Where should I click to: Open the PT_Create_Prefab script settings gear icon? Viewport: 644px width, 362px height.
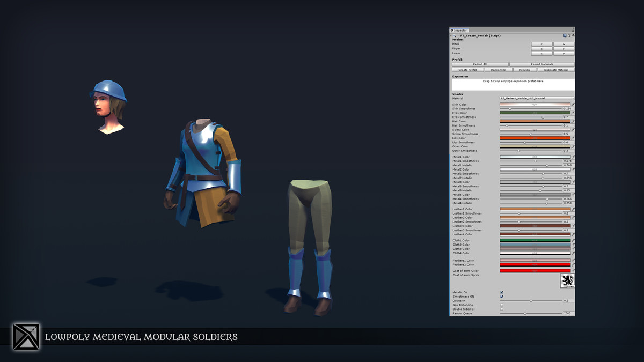point(573,35)
